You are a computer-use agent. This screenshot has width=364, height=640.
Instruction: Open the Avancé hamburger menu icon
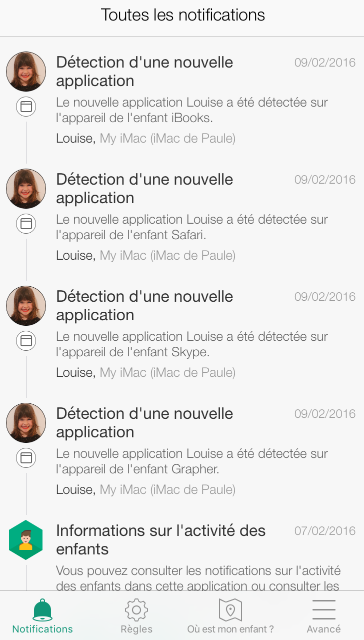tap(323, 609)
